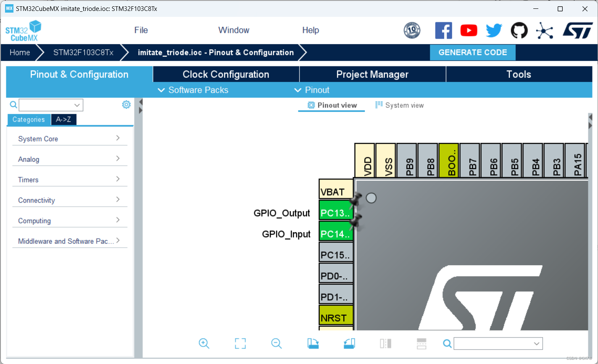Select the BOOT0 pin on chip
Viewport: 598px width, 364px height.
(x=449, y=161)
